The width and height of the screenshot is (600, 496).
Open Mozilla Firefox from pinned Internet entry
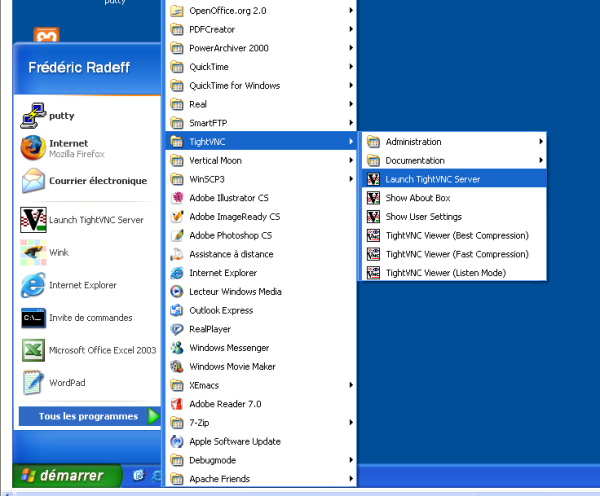87,148
